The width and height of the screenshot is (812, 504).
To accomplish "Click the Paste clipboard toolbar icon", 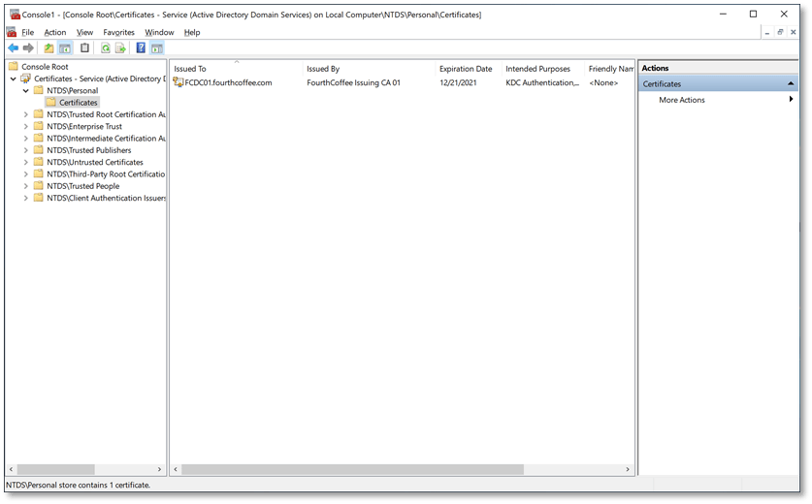I will 85,48.
